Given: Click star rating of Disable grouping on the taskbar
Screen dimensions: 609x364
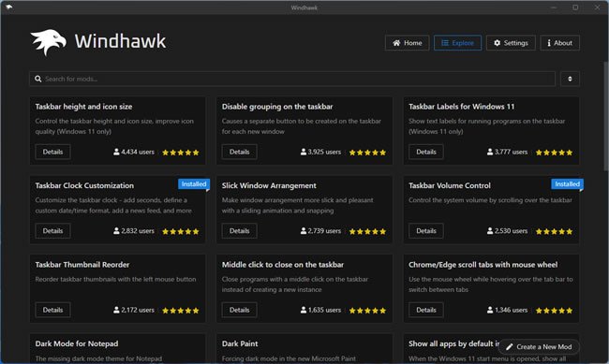Looking at the screenshot, I should click(367, 153).
